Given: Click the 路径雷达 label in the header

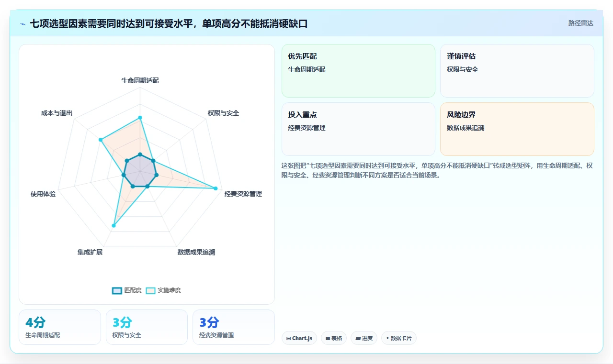Looking at the screenshot, I should 580,23.
